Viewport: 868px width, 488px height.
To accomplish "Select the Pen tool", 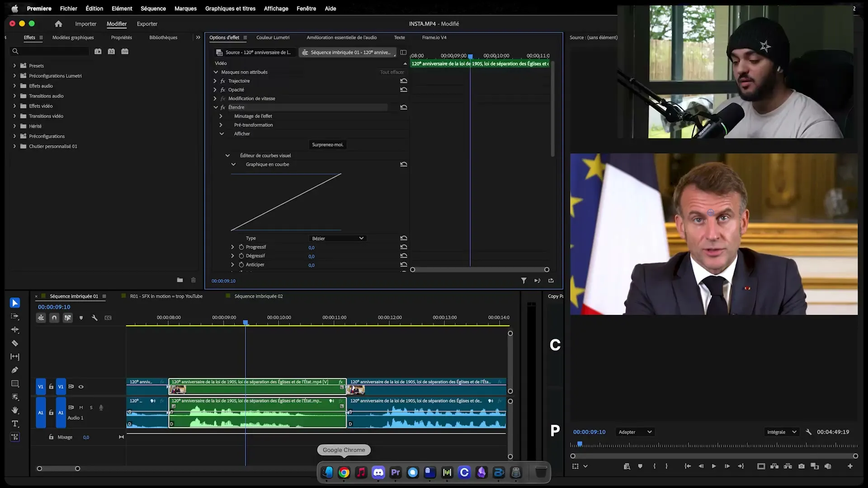I will coord(15,370).
